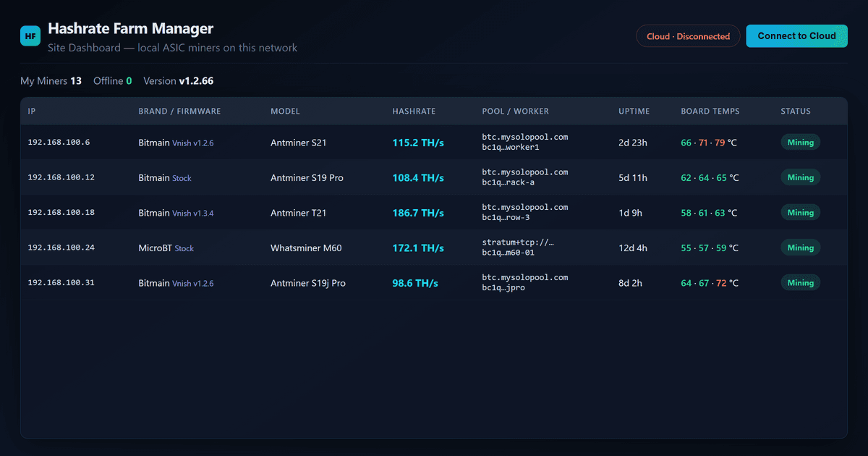
Task: Click the bc1q…rack-a pool entry
Action: pyautogui.click(x=525, y=177)
